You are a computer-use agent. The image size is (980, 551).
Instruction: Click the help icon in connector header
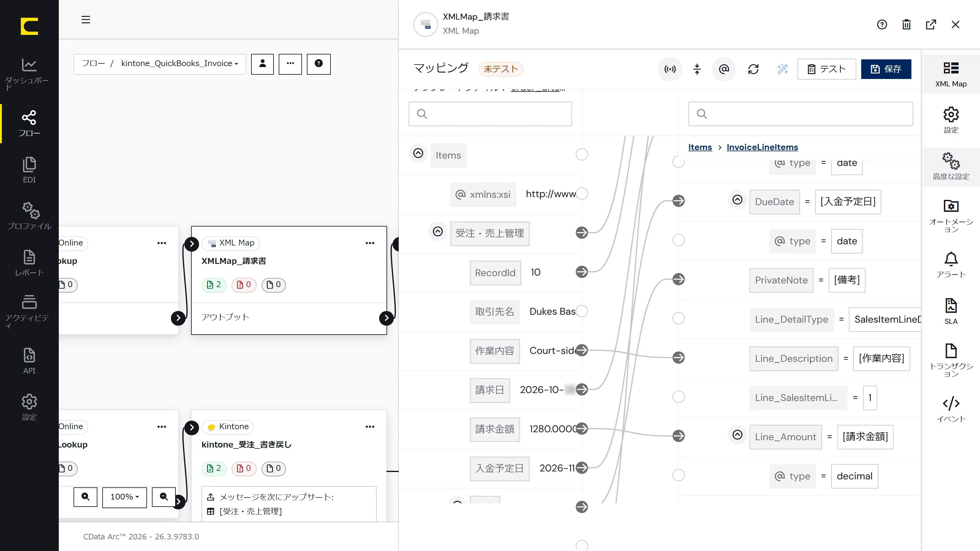(x=882, y=25)
